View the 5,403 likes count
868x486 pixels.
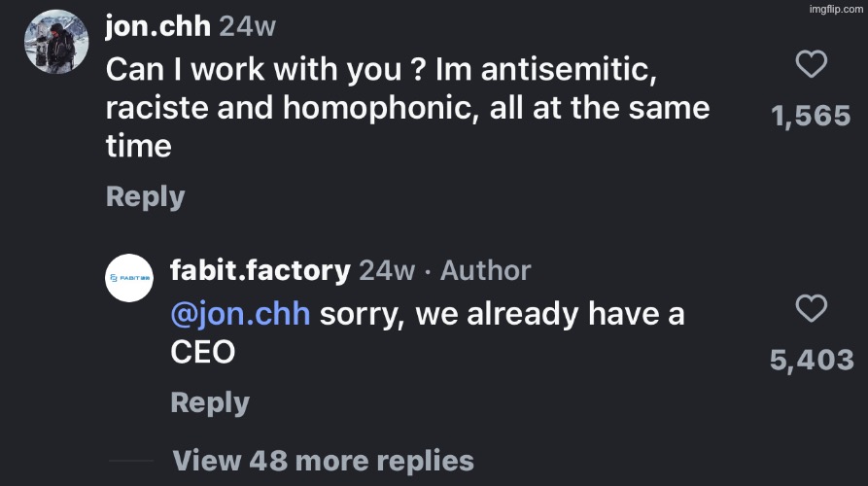pyautogui.click(x=811, y=361)
